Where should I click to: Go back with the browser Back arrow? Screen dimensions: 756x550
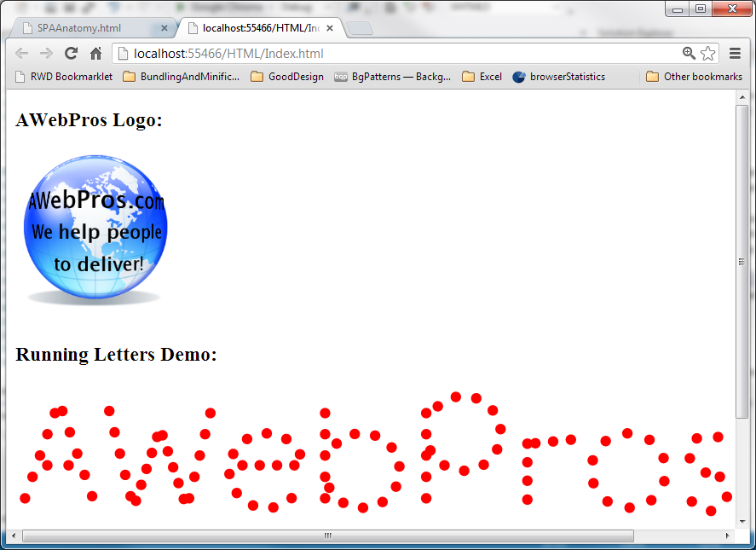tap(21, 54)
